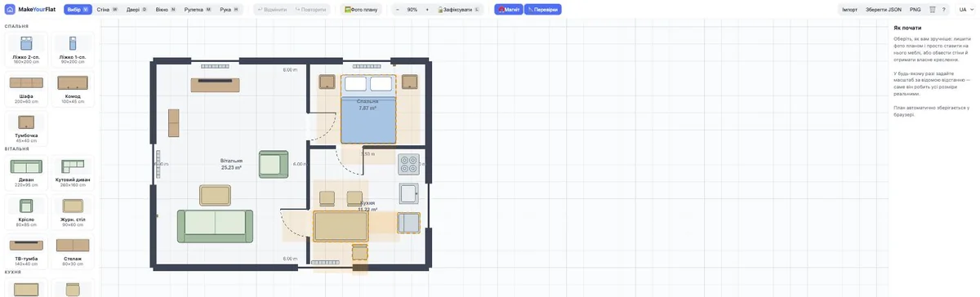Screen dimensions: 980x297
Task: Activate the Вікно window tool
Action: tap(166, 9)
